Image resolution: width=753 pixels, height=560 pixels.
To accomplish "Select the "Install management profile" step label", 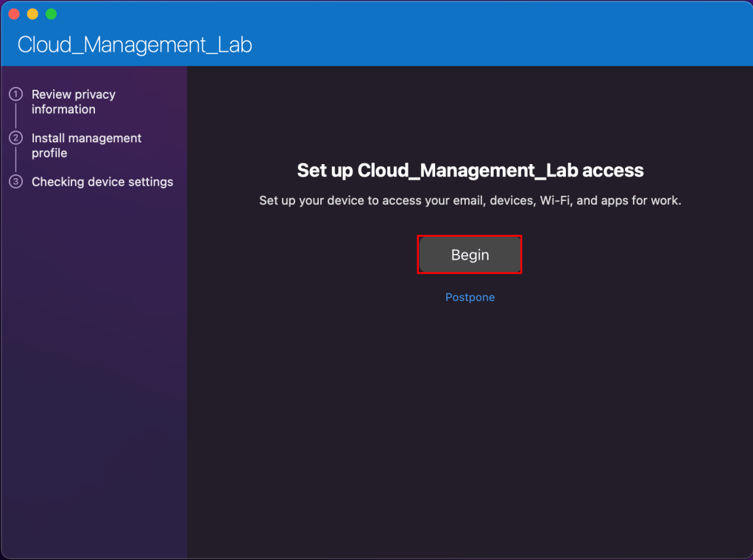I will click(86, 146).
